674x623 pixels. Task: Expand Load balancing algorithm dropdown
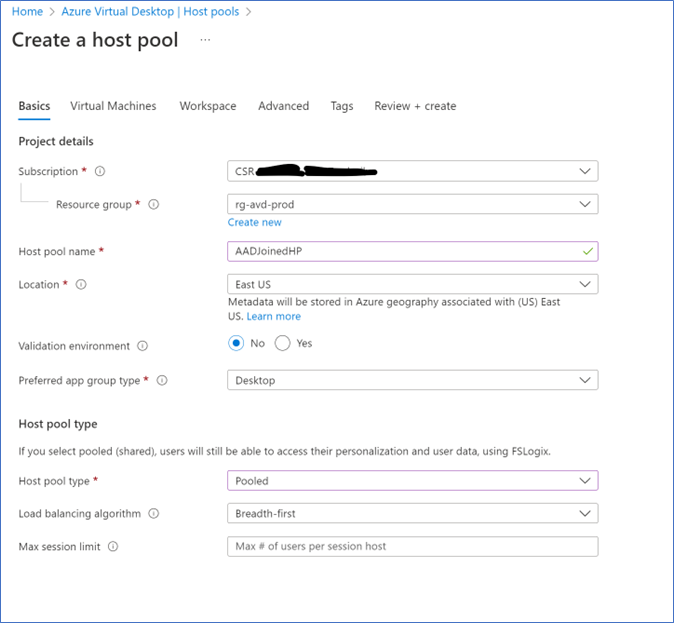click(x=413, y=513)
